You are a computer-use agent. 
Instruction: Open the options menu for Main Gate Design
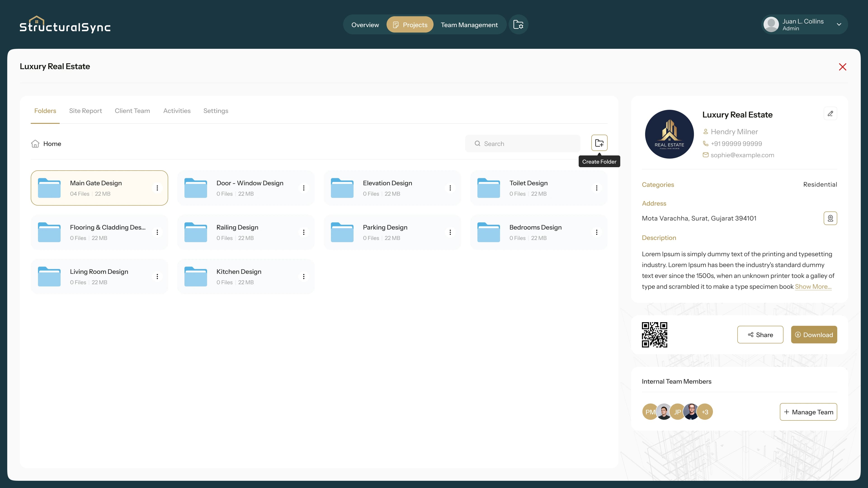point(157,188)
